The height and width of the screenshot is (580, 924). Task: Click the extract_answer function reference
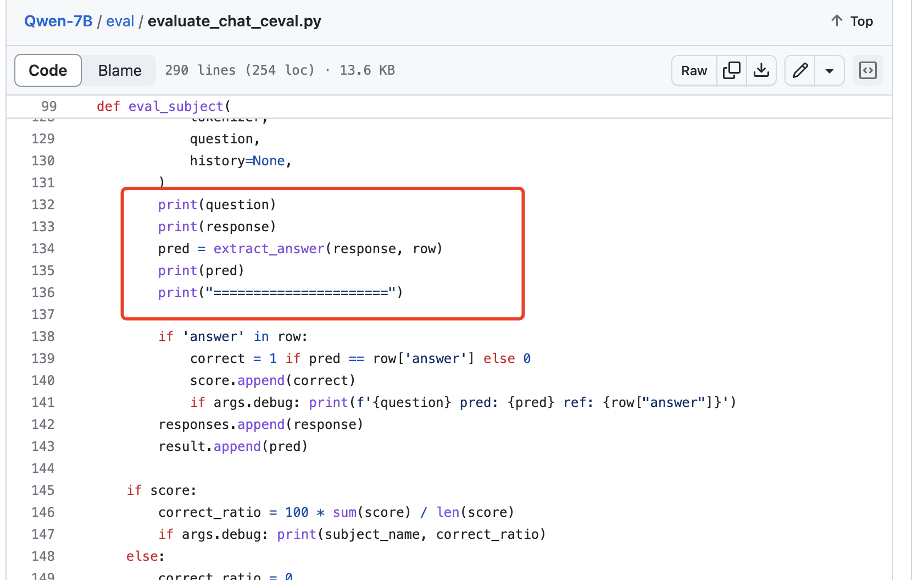(269, 248)
